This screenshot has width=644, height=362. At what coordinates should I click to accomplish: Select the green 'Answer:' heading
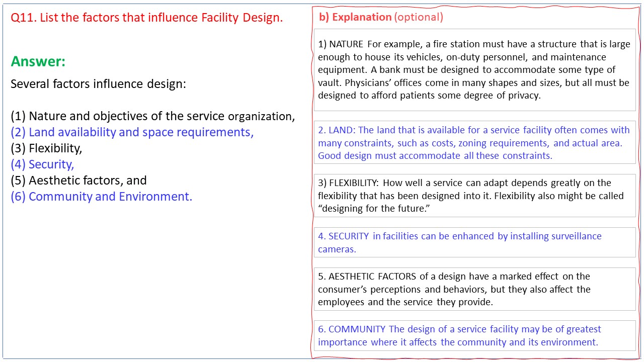[38, 61]
